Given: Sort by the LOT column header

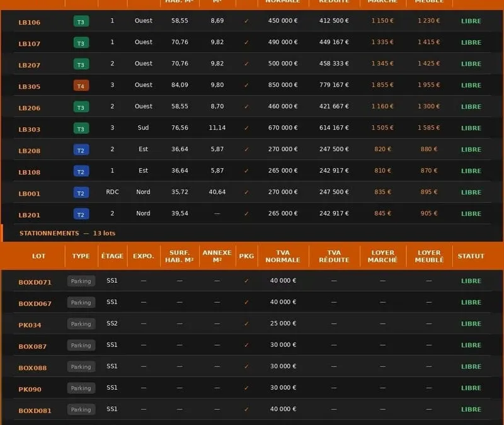Looking at the screenshot, I should point(38,256).
